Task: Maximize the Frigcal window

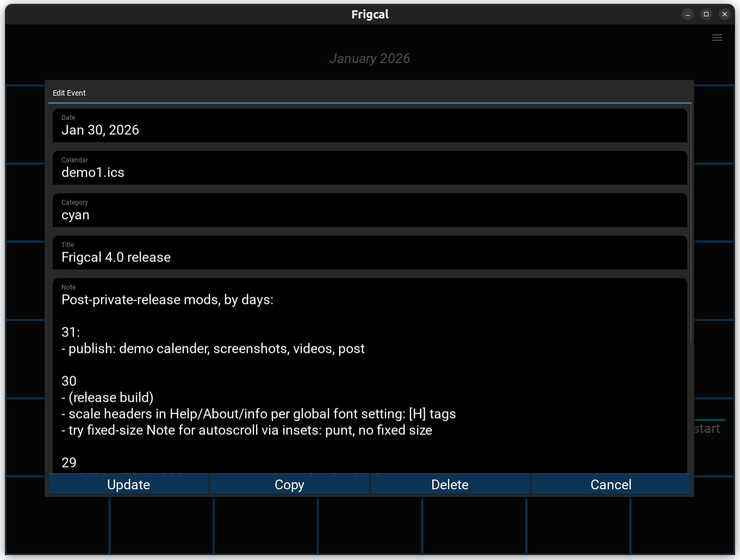Action: pyautogui.click(x=706, y=15)
